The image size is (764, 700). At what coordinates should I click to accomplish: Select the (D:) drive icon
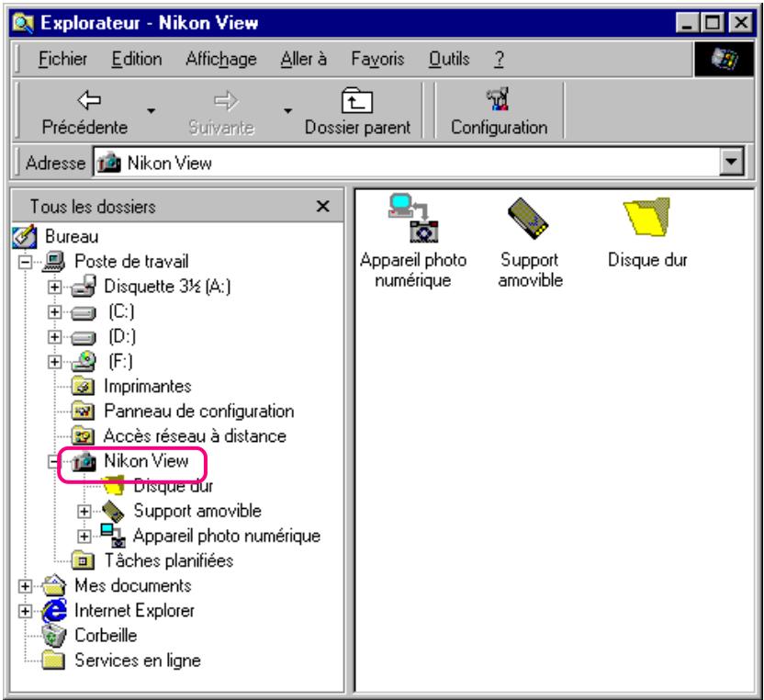click(x=84, y=337)
